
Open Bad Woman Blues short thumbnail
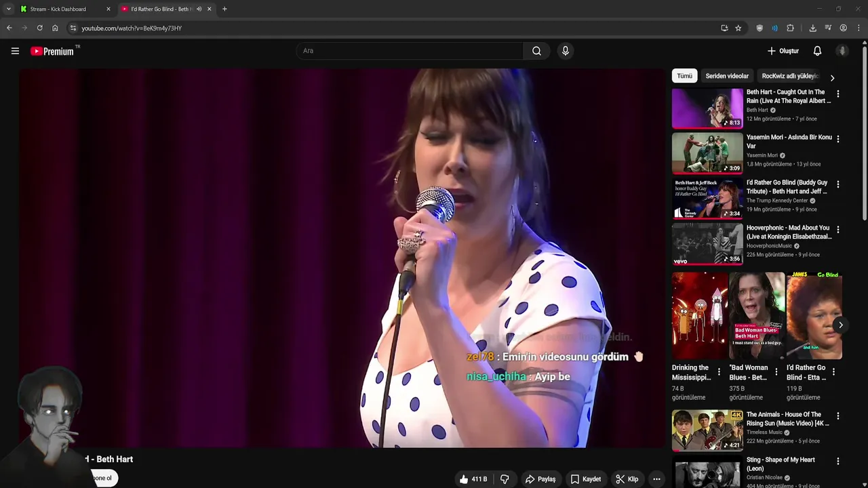point(757,316)
